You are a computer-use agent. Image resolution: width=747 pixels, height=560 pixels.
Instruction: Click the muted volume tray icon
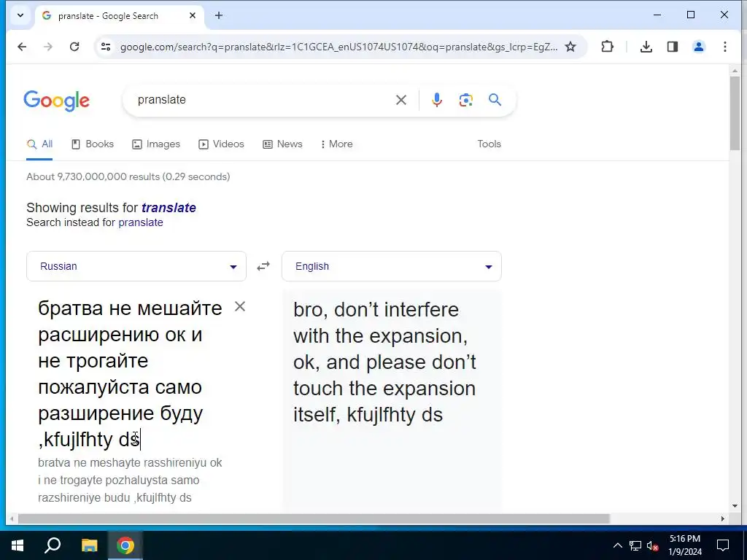click(653, 545)
